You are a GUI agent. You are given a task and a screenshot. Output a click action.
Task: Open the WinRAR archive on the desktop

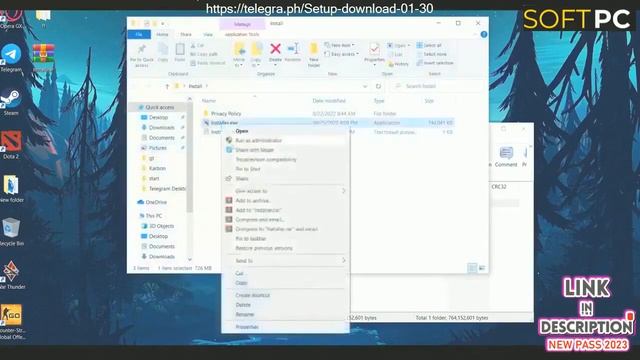pyautogui.click(x=43, y=57)
